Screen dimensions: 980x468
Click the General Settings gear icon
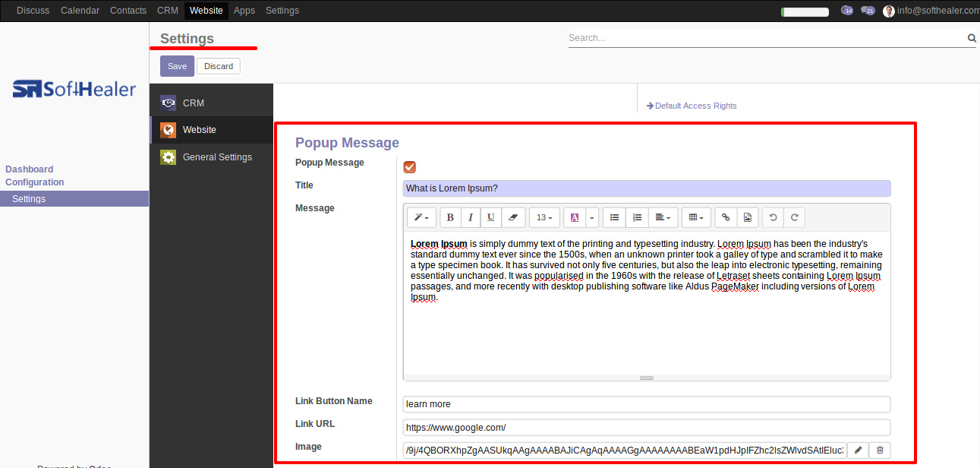pos(169,157)
